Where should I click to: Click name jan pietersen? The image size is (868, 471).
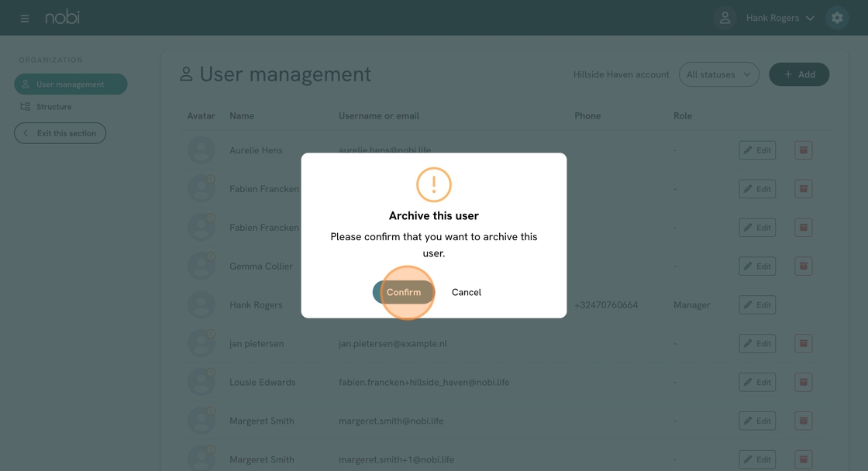point(257,344)
